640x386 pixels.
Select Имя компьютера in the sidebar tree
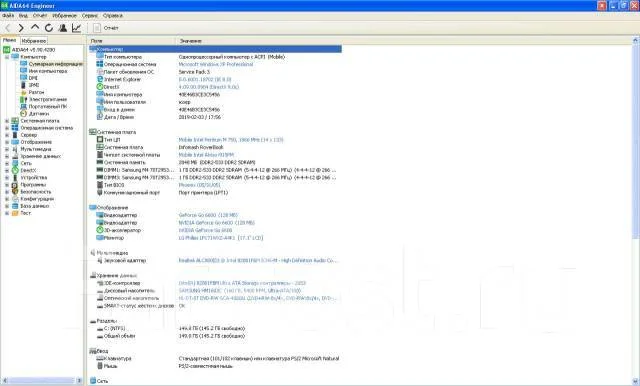[x=48, y=71]
